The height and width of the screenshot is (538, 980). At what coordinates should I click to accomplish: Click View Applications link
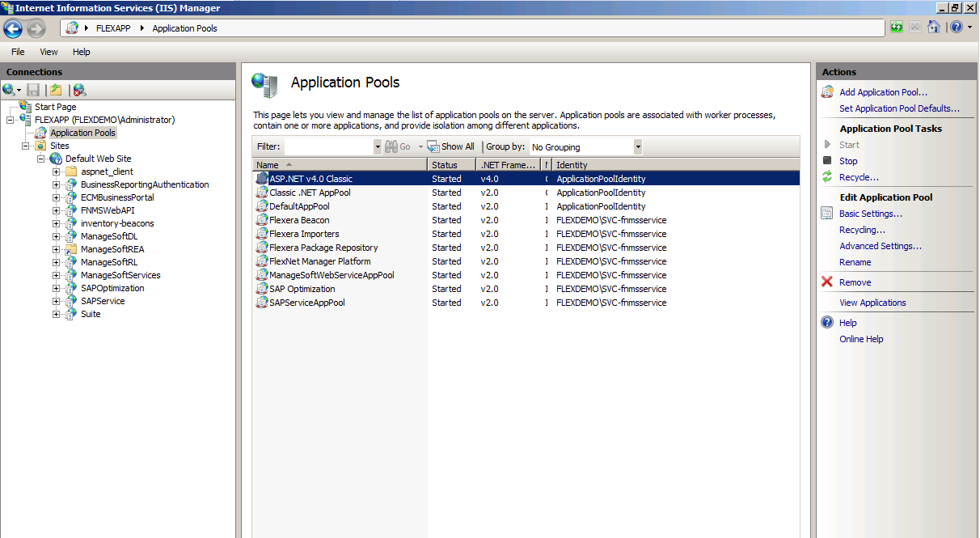click(872, 303)
